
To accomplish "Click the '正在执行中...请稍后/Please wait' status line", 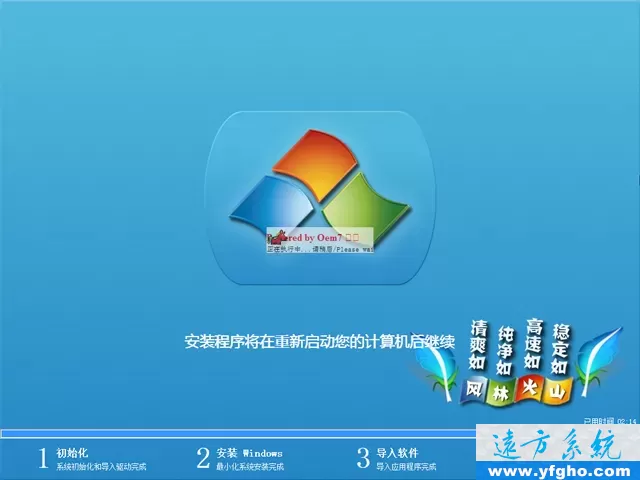I will (x=320, y=249).
